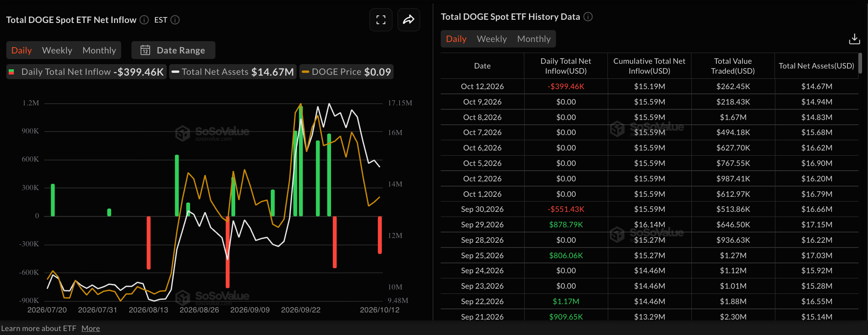Click info icon beside Net Inflow title
Viewport: 868px width, 335px height.
point(144,20)
